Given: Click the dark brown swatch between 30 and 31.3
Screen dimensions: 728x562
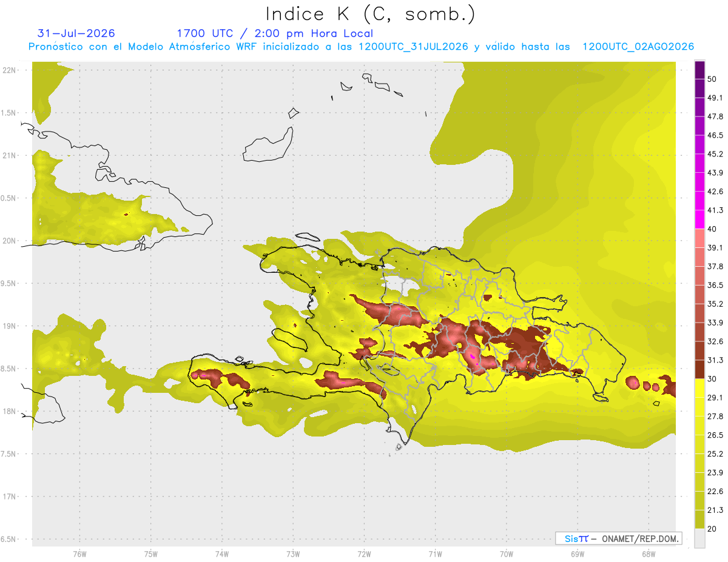Looking at the screenshot, I should pyautogui.click(x=699, y=369).
